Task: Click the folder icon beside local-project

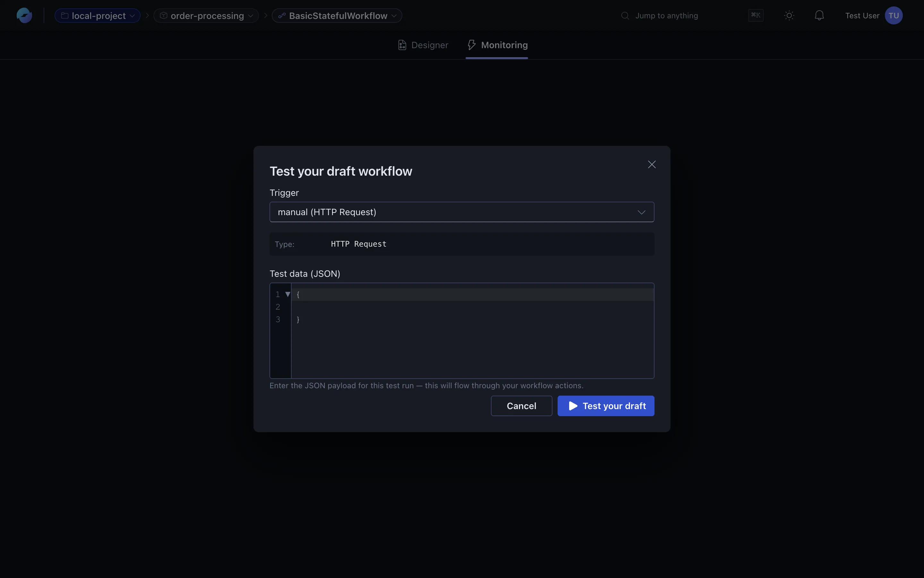Action: (x=65, y=16)
